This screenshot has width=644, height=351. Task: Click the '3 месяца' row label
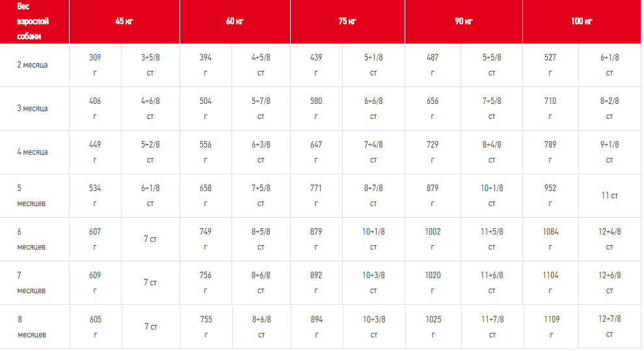[33, 109]
